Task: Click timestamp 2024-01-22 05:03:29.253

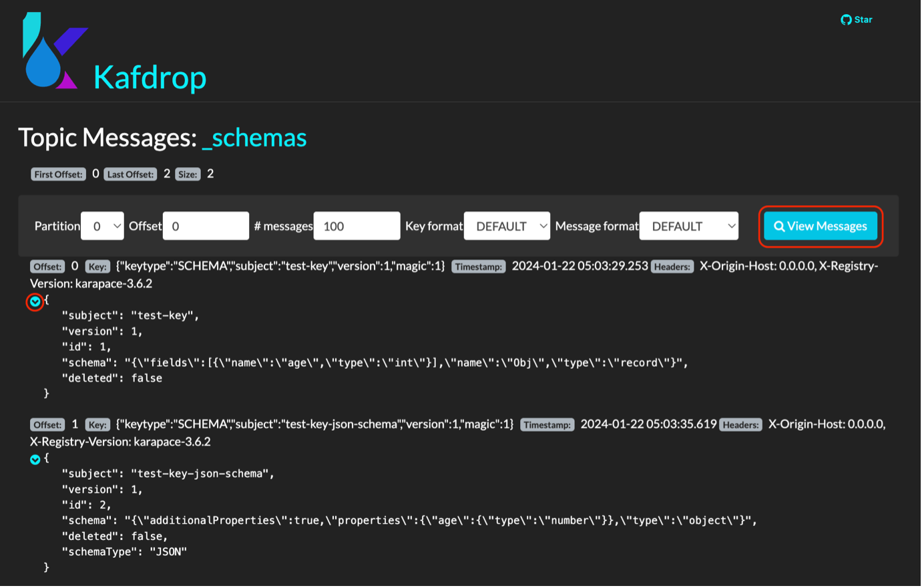Action: [580, 266]
